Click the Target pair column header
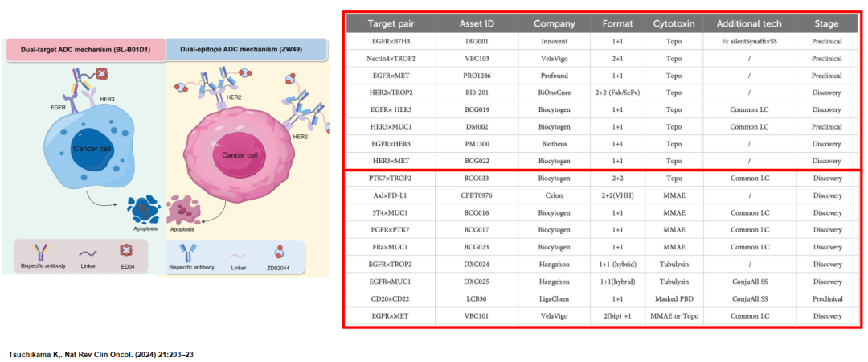868x362 pixels. [391, 24]
